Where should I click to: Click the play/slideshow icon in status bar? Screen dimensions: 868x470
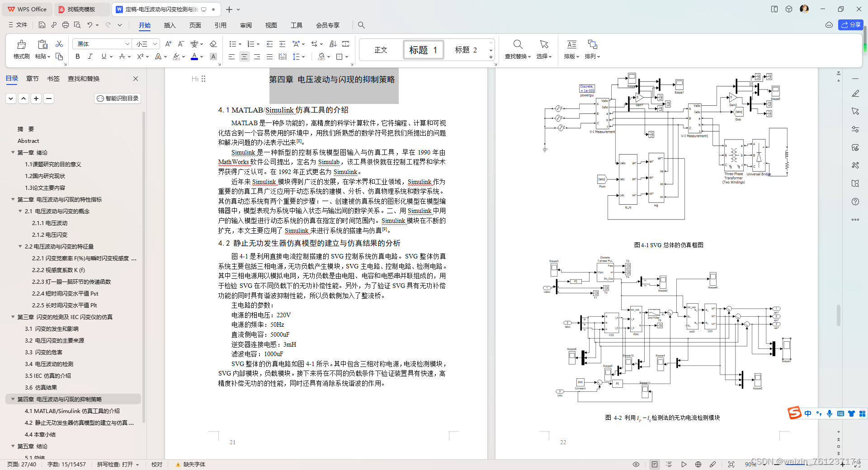[684, 464]
